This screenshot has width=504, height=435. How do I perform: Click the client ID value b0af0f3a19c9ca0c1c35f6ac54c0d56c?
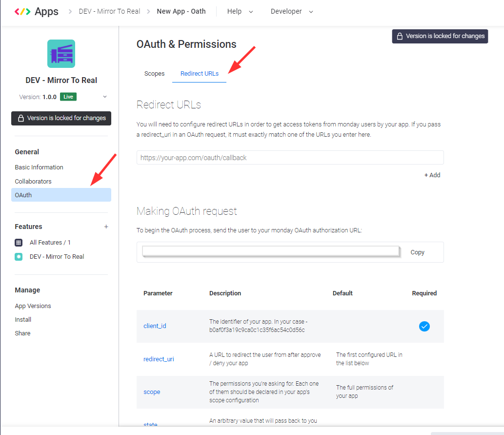click(257, 330)
